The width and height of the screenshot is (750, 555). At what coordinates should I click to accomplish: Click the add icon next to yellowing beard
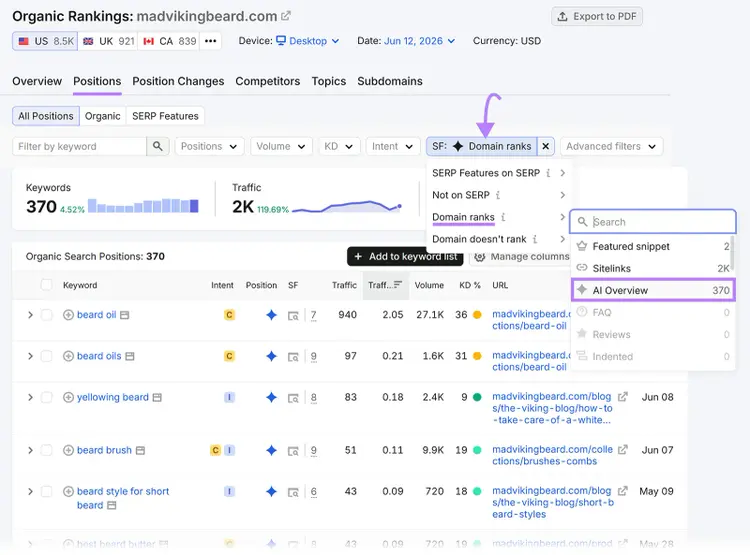(68, 397)
